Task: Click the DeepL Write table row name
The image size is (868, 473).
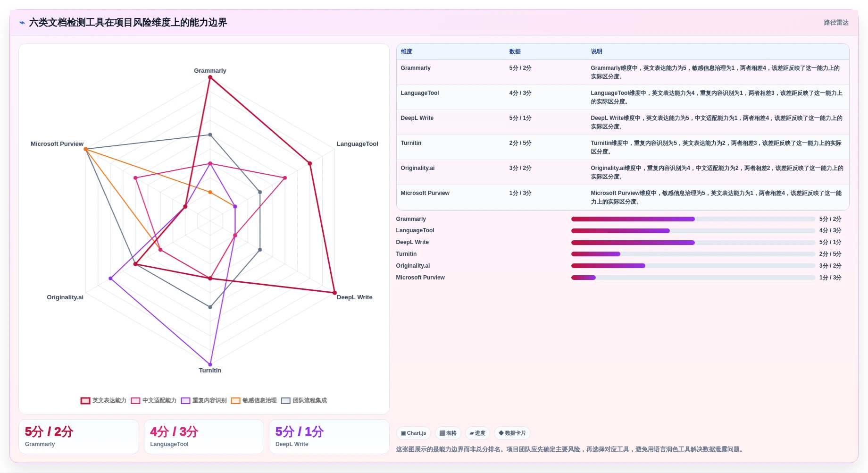Action: pos(417,118)
